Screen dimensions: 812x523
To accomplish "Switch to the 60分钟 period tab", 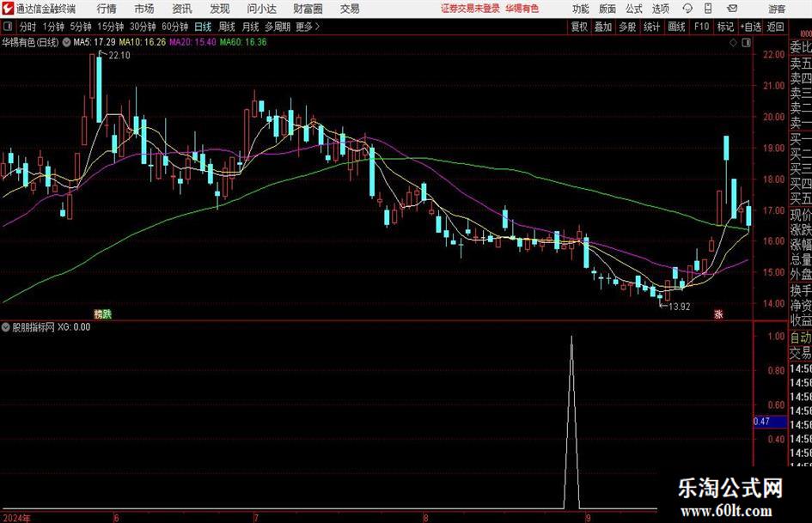I will tap(175, 27).
